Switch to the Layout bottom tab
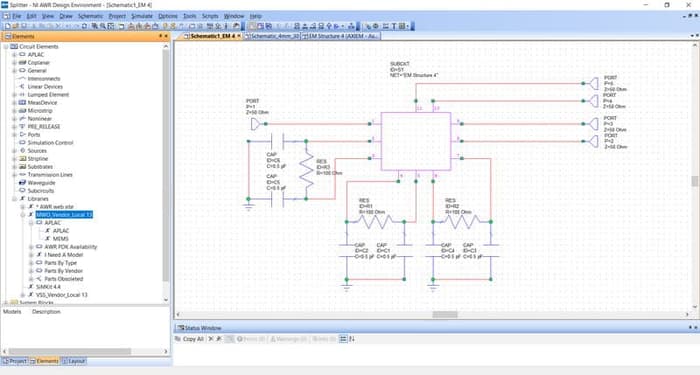This screenshot has width=700, height=375. point(74,361)
